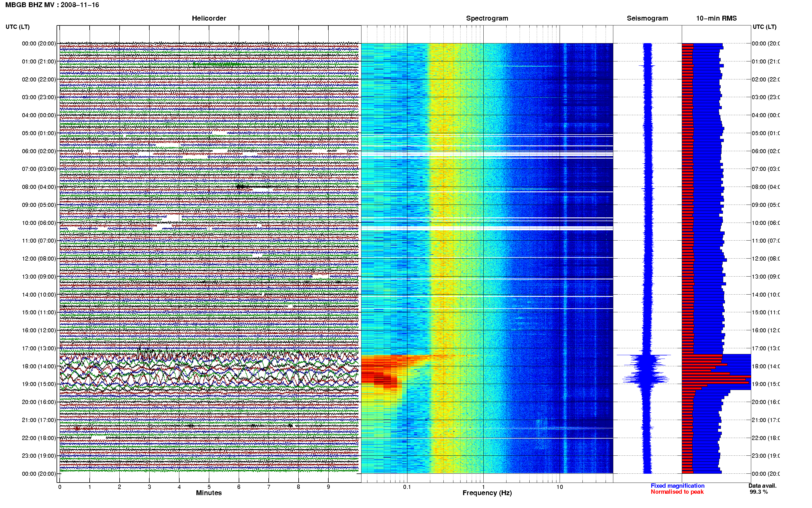Click the '0.1' frequency tick label
Viewport: 812px width, 508px height.
coord(407,487)
